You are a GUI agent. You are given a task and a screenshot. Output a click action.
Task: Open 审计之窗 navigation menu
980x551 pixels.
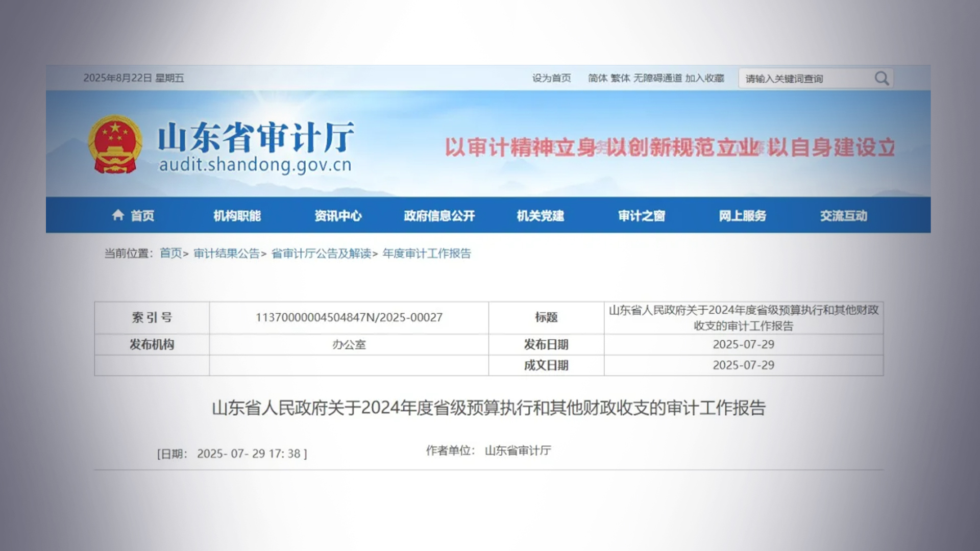pos(641,215)
